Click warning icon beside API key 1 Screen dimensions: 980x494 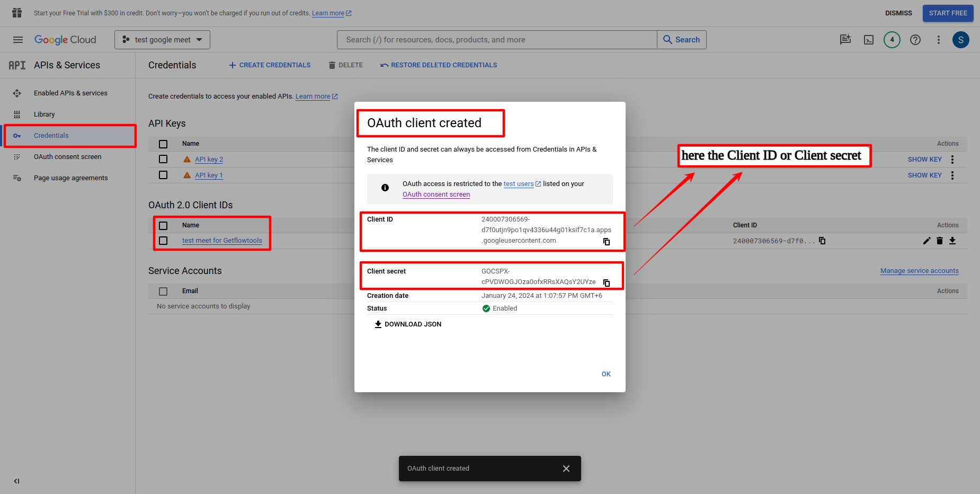[187, 175]
